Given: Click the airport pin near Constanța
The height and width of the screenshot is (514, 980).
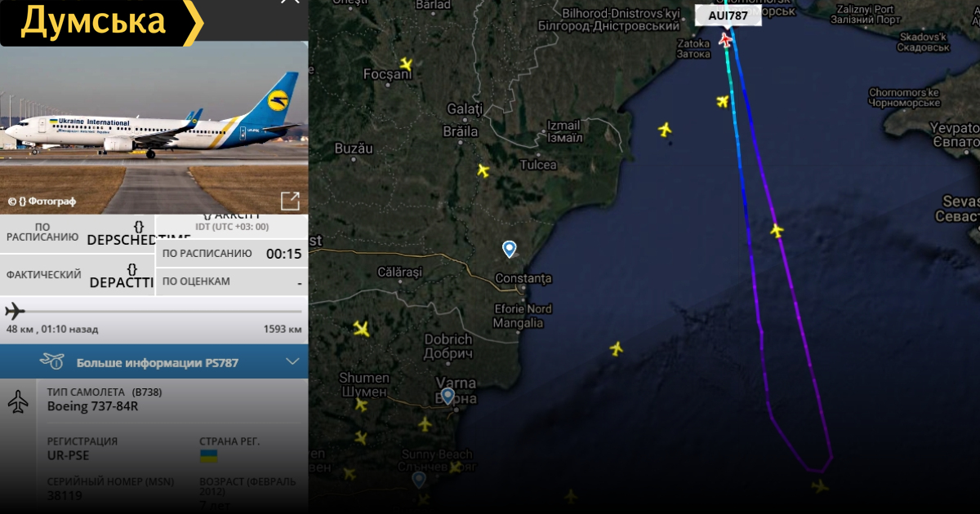Looking at the screenshot, I should 510,249.
